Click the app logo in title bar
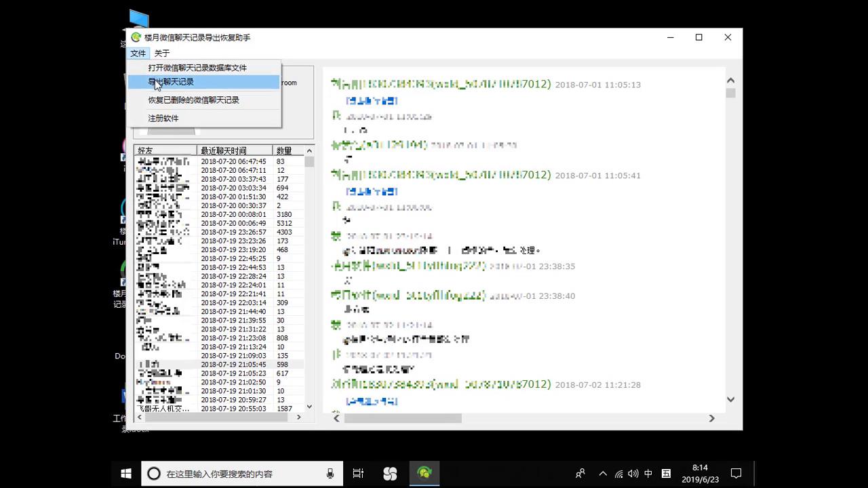Screen dimensions: 868x488 (x=136, y=37)
